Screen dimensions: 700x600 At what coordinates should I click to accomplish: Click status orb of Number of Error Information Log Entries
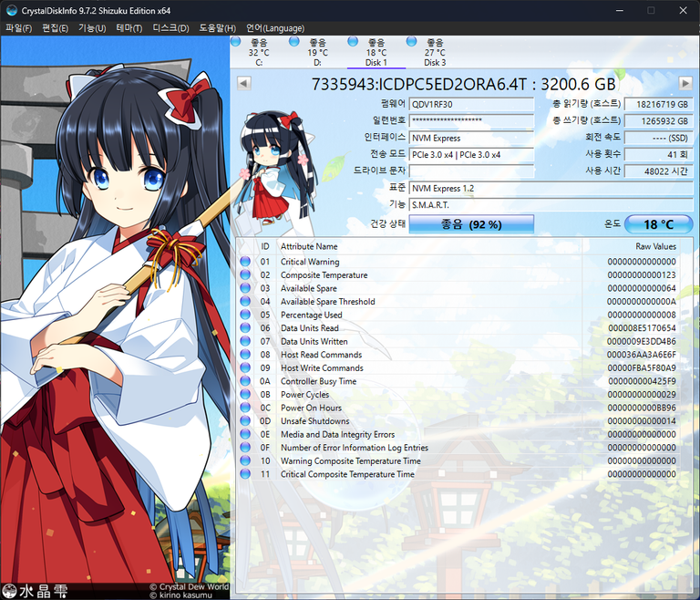click(x=245, y=448)
